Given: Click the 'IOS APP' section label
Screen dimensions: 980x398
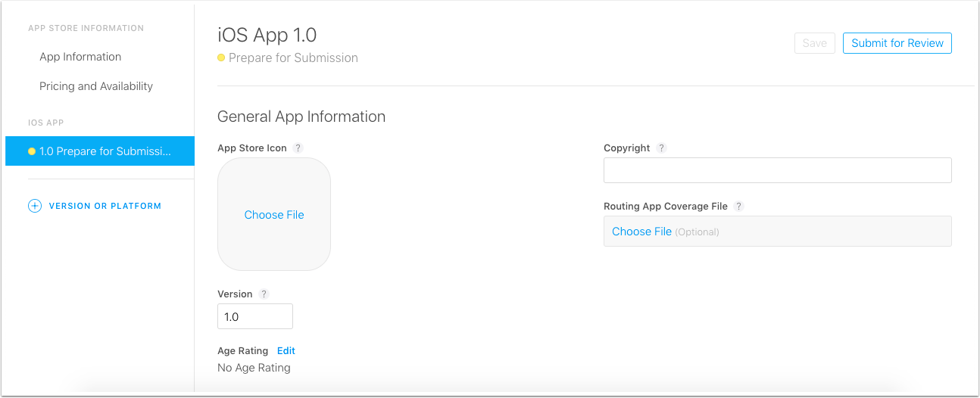Looking at the screenshot, I should (x=46, y=123).
